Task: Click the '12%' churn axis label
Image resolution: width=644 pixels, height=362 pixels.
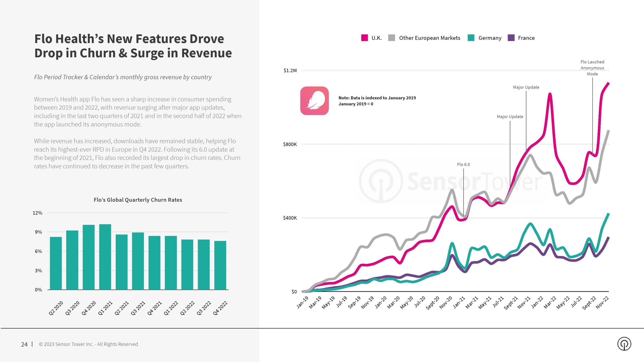Action: pos(37,213)
